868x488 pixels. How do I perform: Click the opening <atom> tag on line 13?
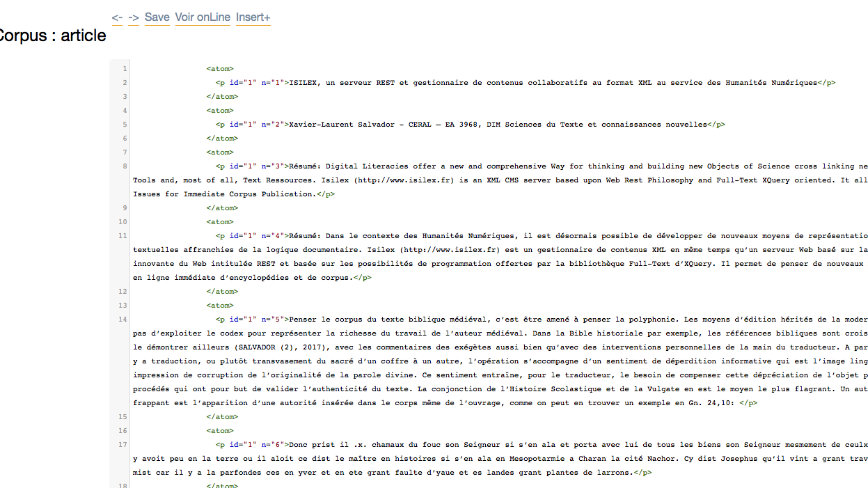pos(220,306)
